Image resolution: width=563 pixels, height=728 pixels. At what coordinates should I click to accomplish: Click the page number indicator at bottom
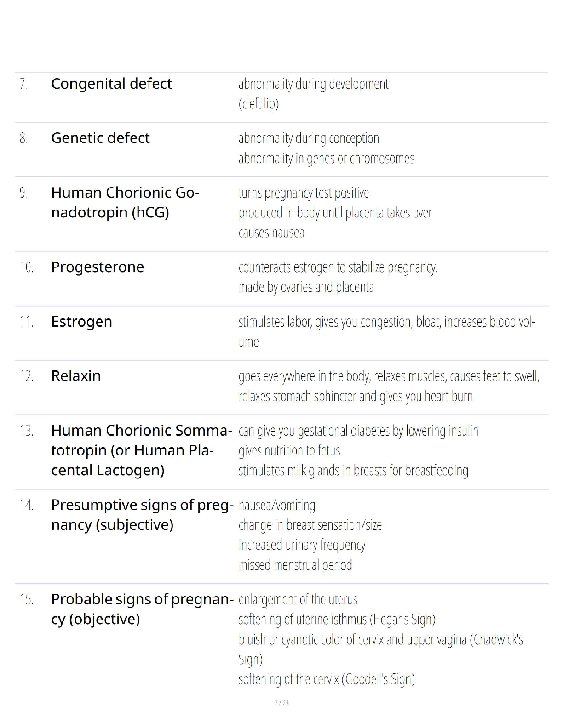coord(281,703)
